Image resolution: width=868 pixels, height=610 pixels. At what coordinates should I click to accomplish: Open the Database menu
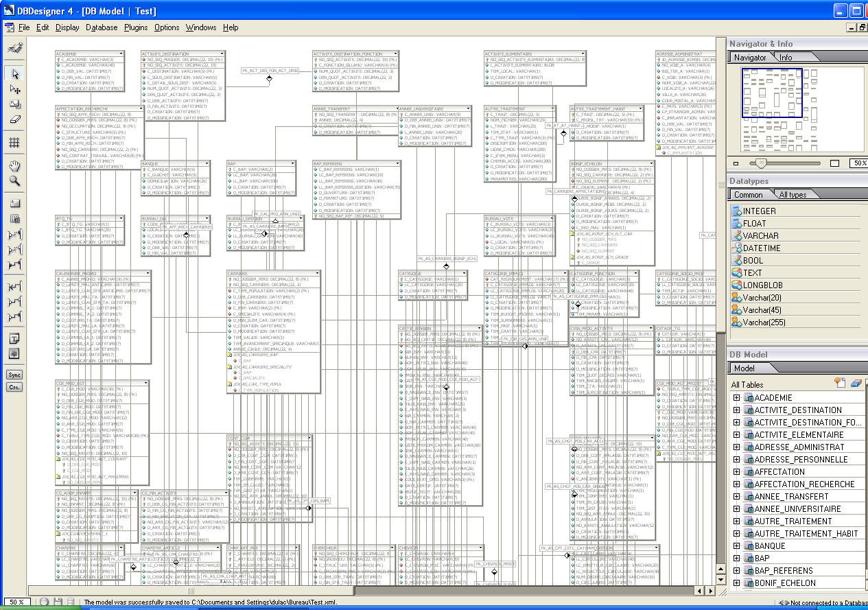[102, 27]
